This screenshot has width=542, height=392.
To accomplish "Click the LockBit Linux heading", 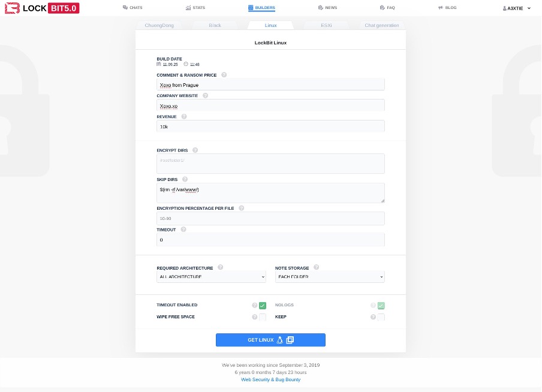I will point(270,43).
